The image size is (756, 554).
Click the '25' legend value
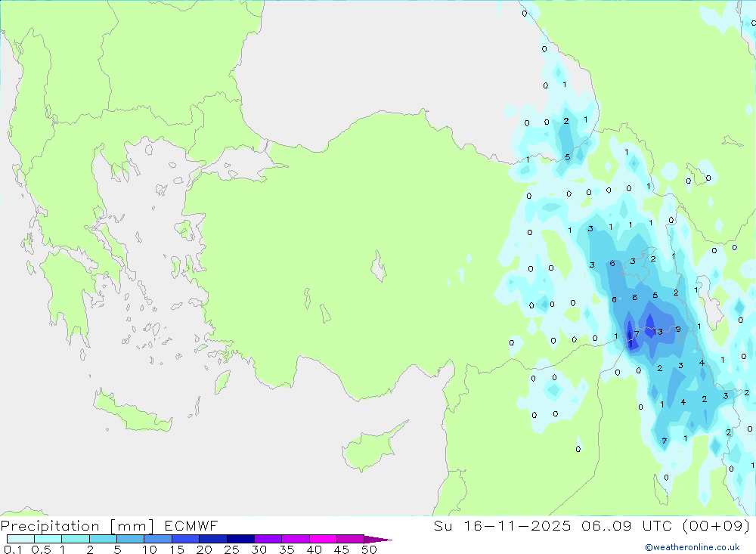232,549
